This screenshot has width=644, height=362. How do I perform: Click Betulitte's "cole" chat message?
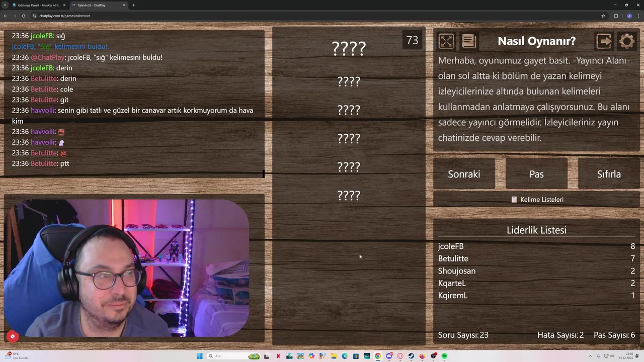coord(42,89)
